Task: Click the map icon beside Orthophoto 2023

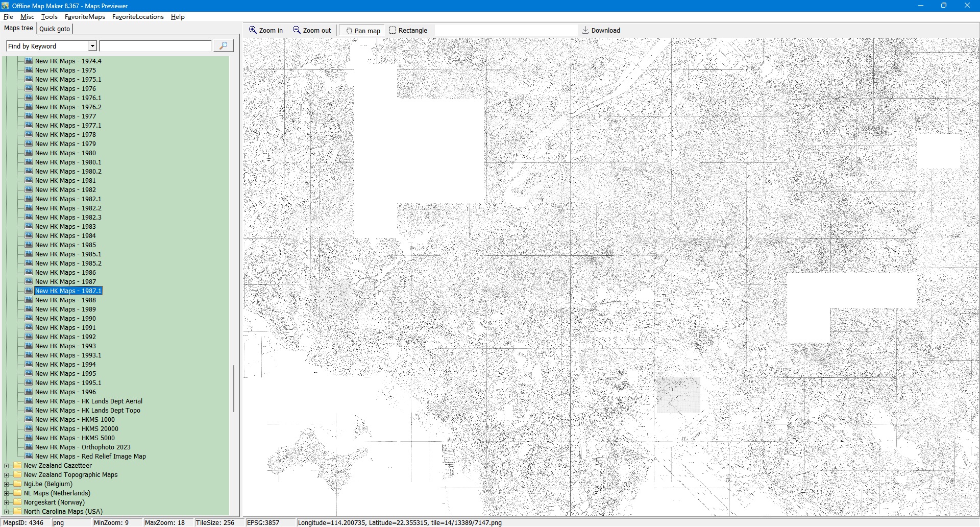Action: [x=29, y=447]
